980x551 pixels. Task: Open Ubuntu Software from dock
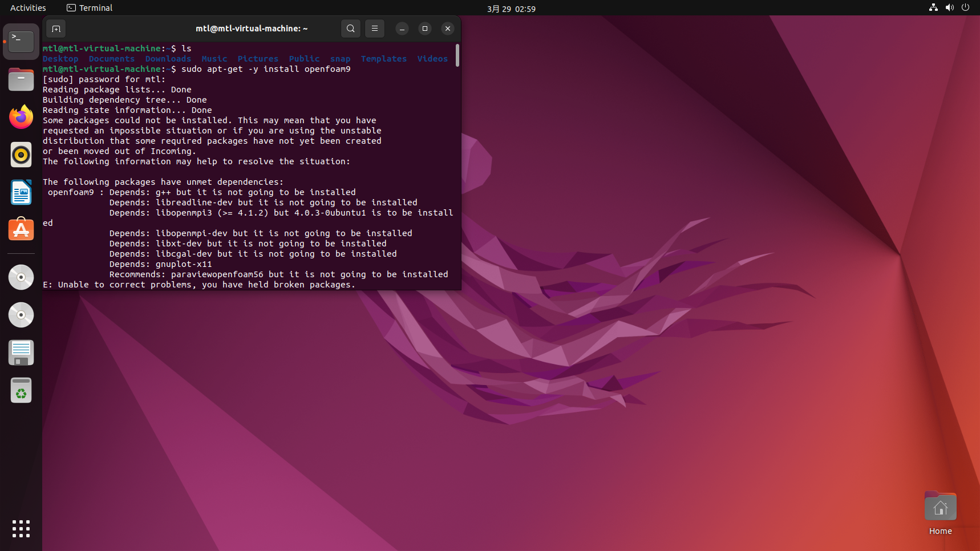pos(21,230)
